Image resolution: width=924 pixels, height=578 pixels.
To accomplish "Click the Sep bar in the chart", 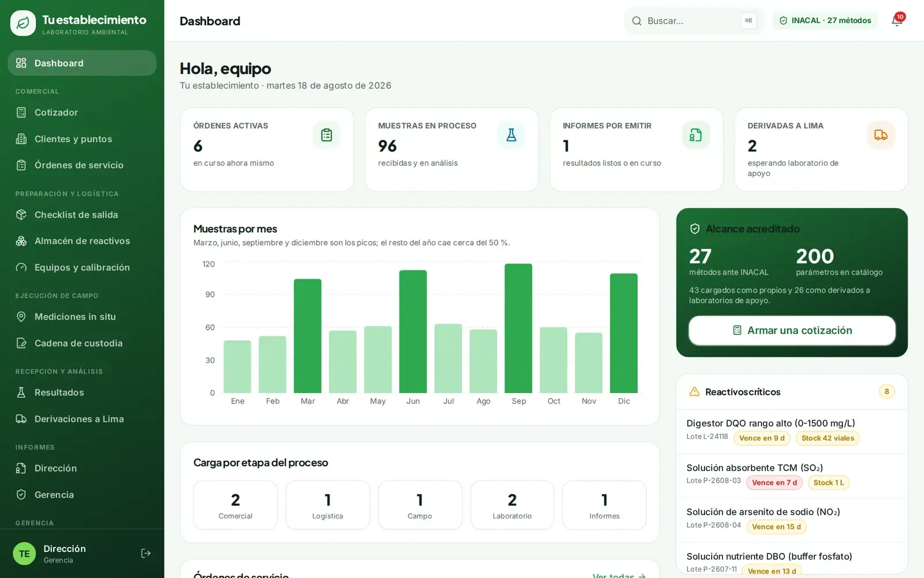I will 519,328.
